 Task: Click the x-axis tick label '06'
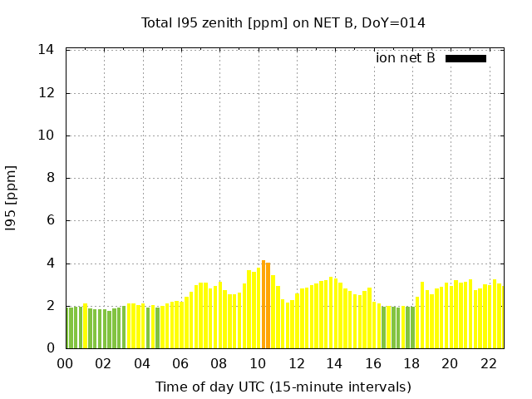(x=180, y=363)
